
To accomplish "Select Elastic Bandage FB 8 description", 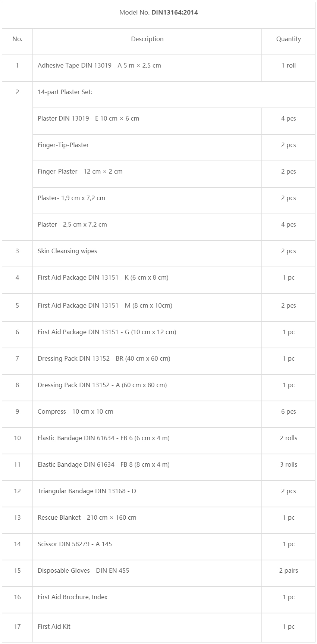I will point(104,464).
